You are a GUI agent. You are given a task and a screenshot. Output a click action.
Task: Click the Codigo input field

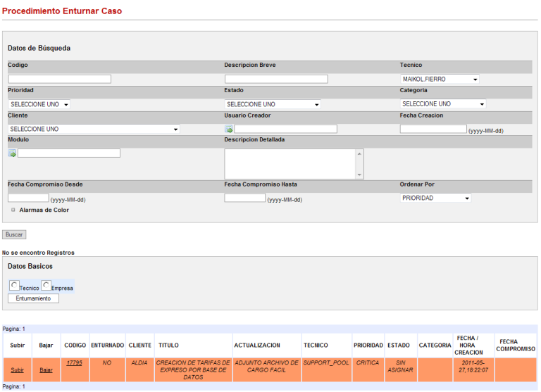[x=60, y=80]
